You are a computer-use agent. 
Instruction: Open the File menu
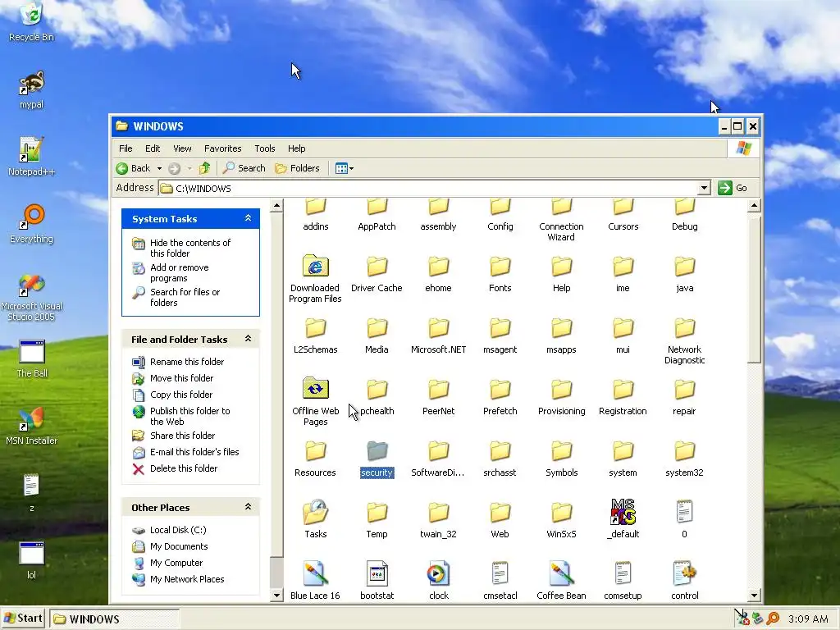[126, 148]
